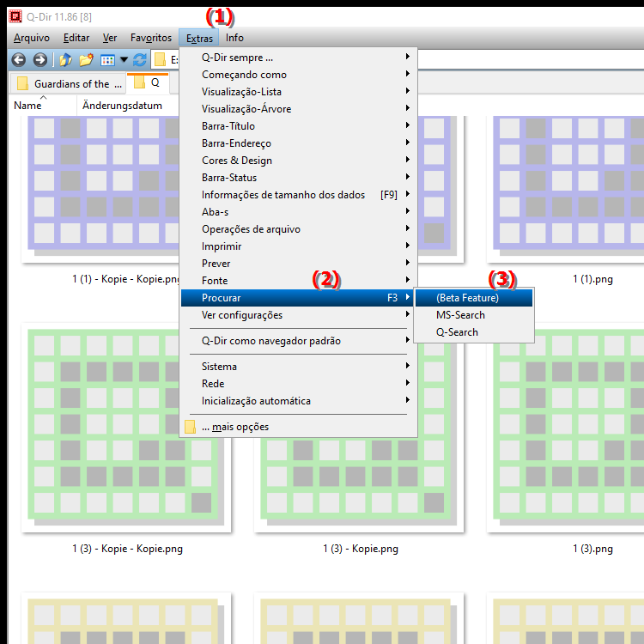Open the Info menu
644x644 pixels.
[x=234, y=38]
